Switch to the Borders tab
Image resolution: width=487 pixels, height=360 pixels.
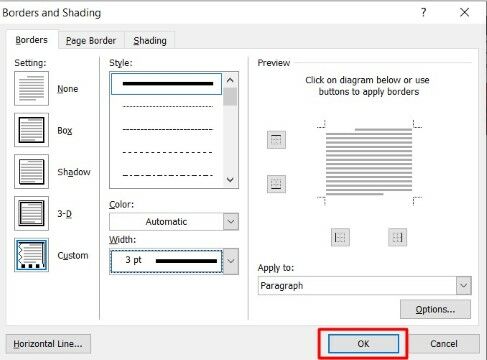(x=32, y=40)
